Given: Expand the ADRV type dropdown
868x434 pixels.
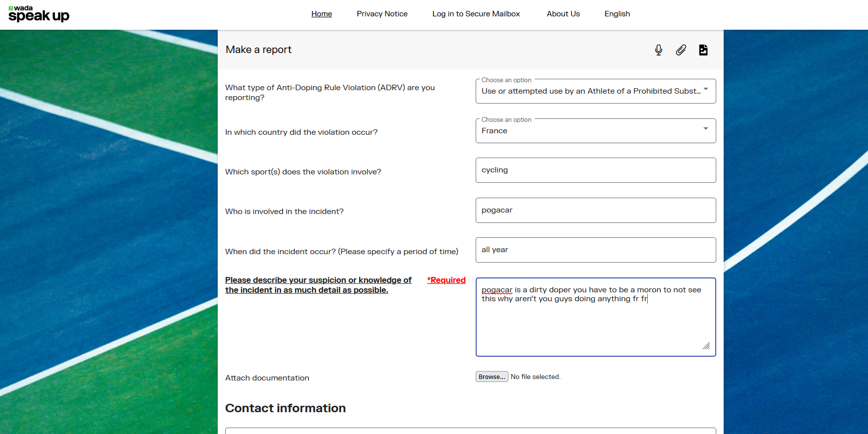Looking at the screenshot, I should pos(596,91).
